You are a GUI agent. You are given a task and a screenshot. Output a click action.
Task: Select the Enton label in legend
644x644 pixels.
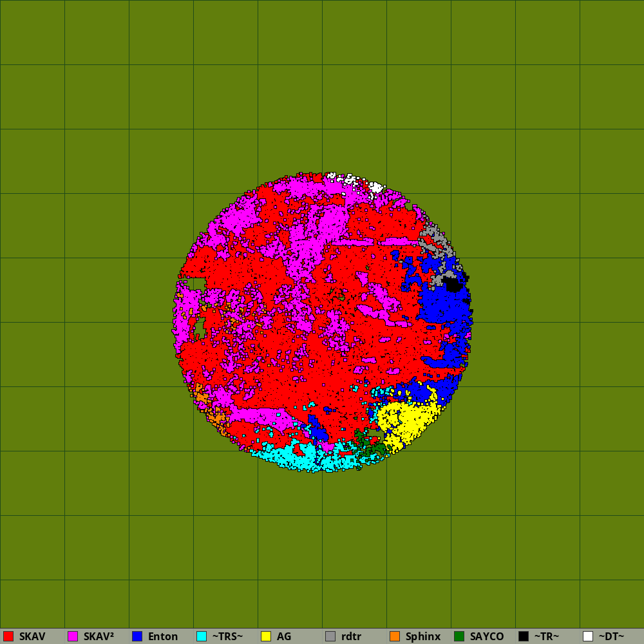coord(163,637)
